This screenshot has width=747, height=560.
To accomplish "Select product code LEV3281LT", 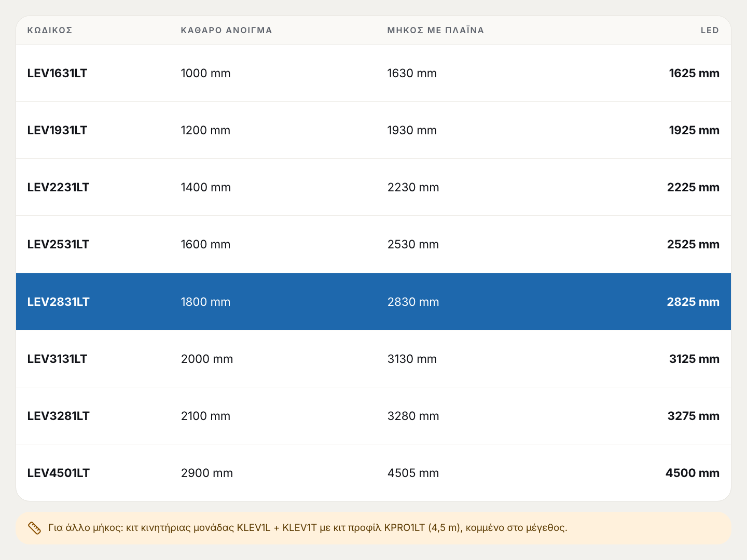I will (58, 416).
